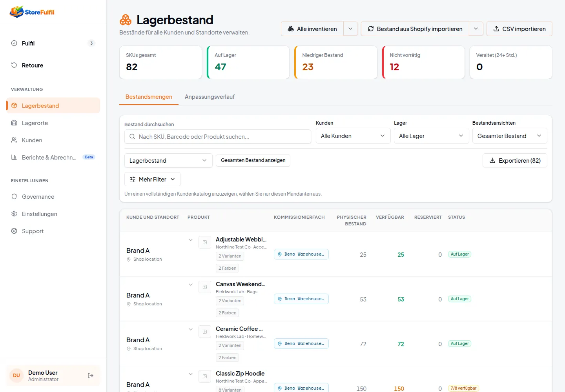The width and height of the screenshot is (565, 392).
Task: Click the Governance shield icon
Action: [x=14, y=196]
